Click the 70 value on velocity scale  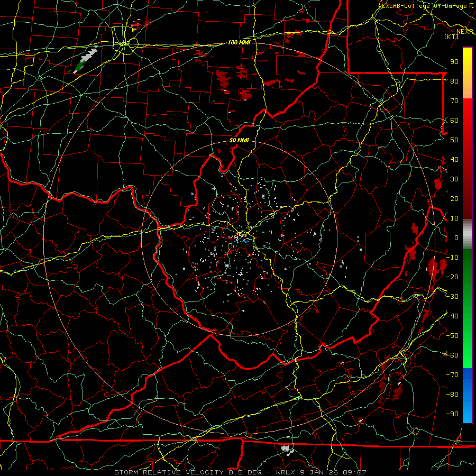coord(454,101)
